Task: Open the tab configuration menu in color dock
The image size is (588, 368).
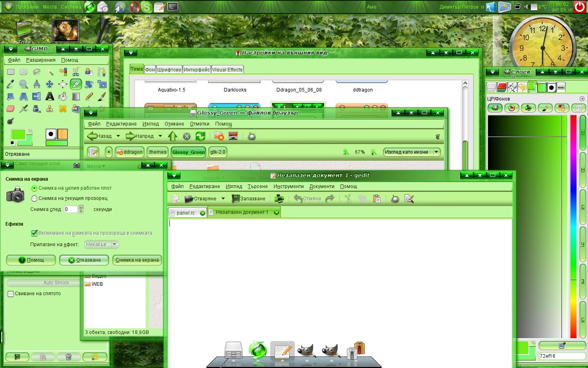Action: tap(582, 99)
